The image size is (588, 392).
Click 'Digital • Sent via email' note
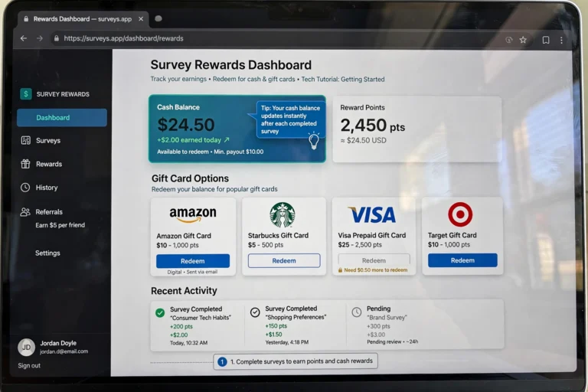click(192, 272)
